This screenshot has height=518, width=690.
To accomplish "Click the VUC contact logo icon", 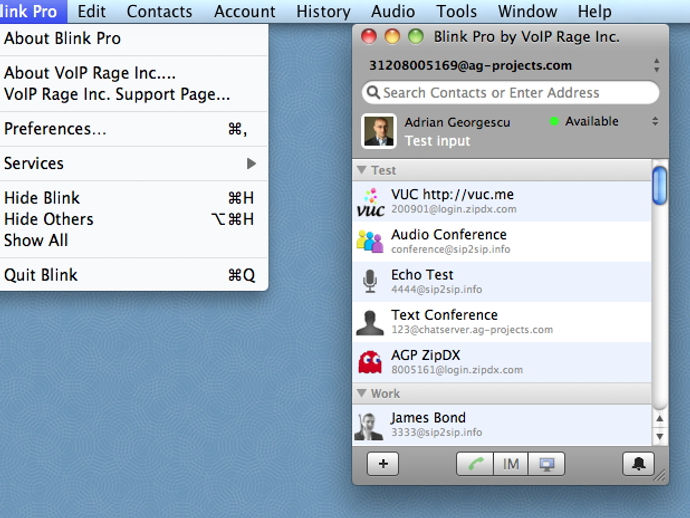I will pos(370,202).
